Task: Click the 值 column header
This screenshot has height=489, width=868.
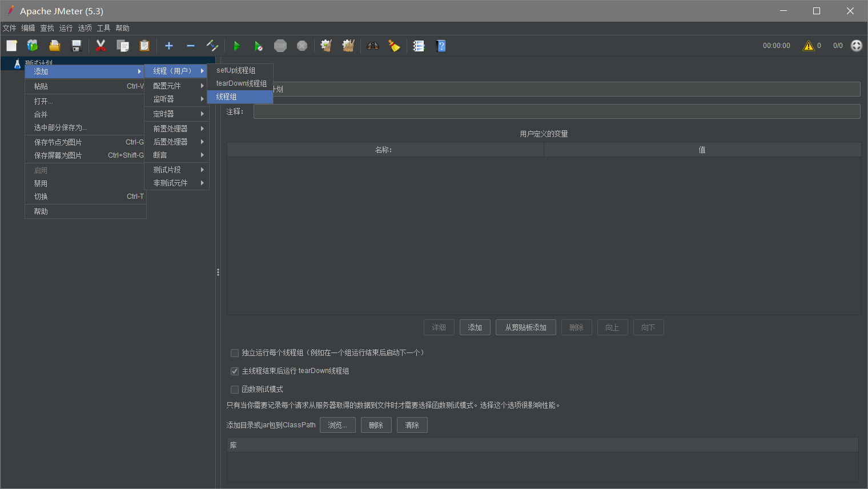Action: point(702,150)
